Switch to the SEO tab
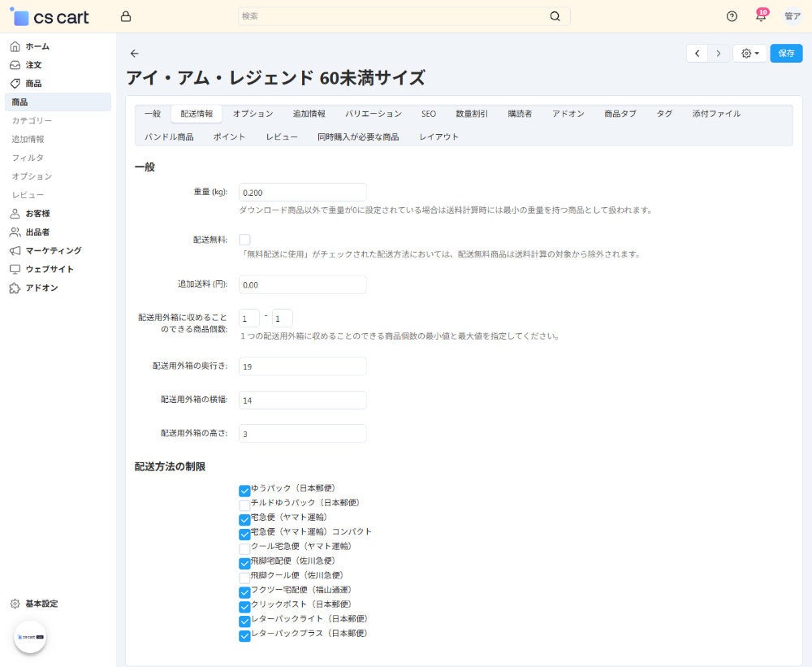The image size is (812, 667). tap(428, 114)
